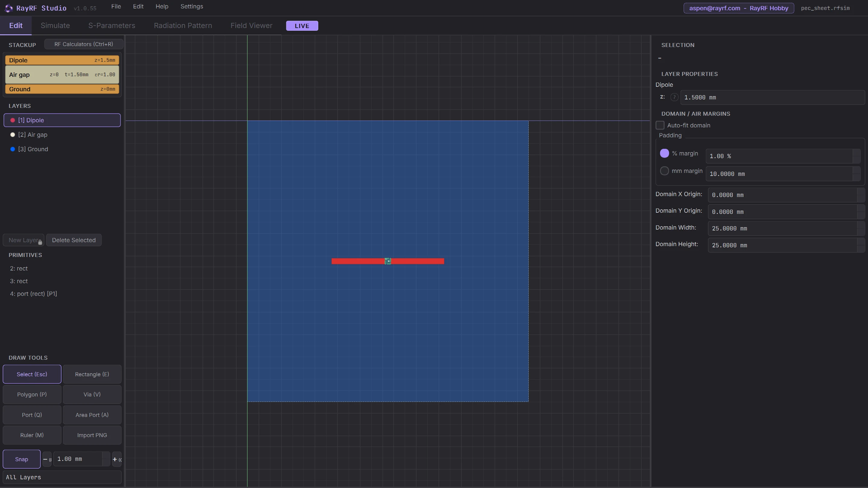This screenshot has height=488, width=868.
Task: Open the All Layers dropdown
Action: pos(62,477)
